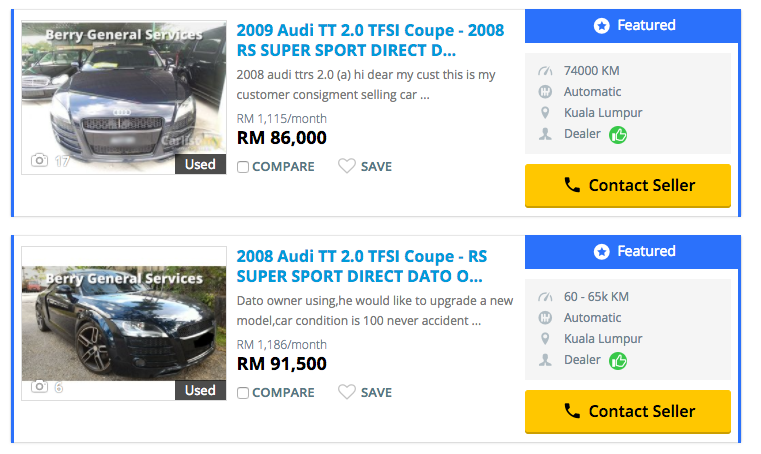
Task: Click the Featured banner on first listing
Action: pos(633,26)
